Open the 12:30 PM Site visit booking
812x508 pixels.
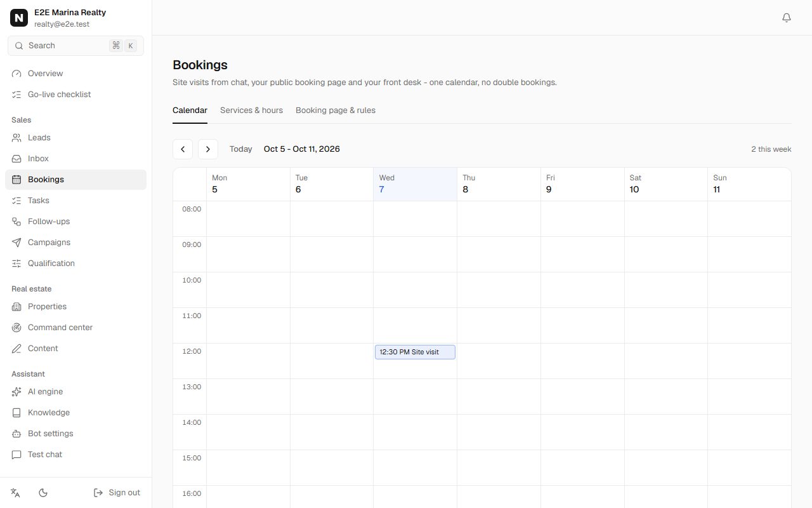(415, 352)
